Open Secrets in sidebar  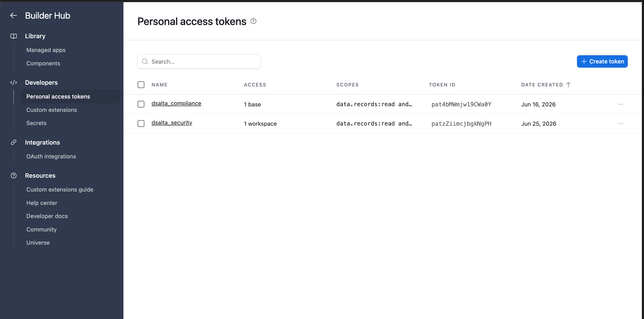36,123
